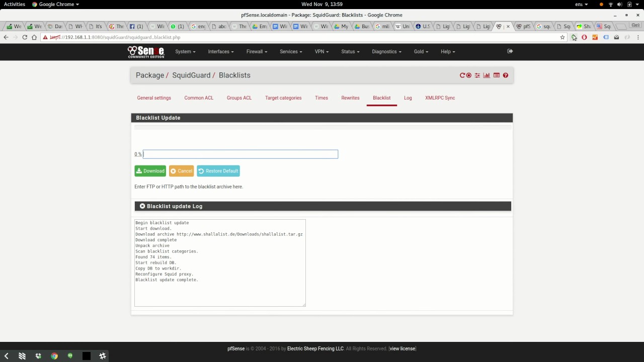Viewport: 644px width, 362px height.
Task: Click the Facebook (1) browser tab
Action: pos(137,26)
